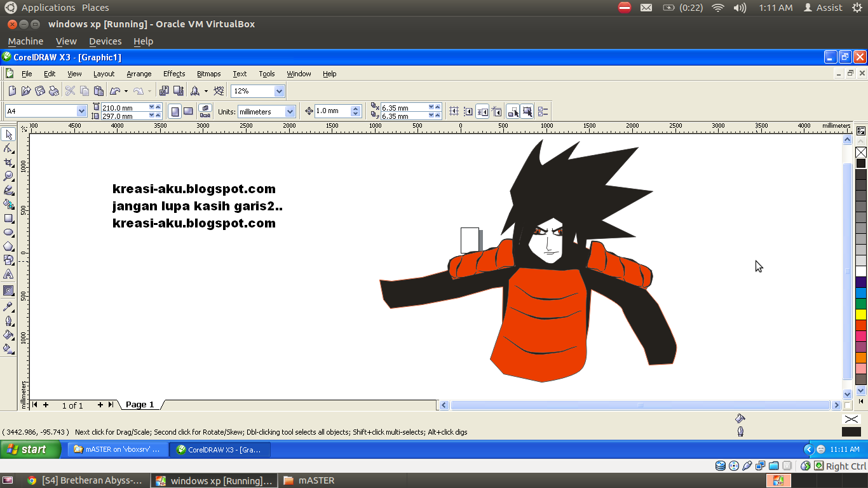Click the Open file toolbar icon
The height and width of the screenshot is (488, 868).
coord(26,91)
